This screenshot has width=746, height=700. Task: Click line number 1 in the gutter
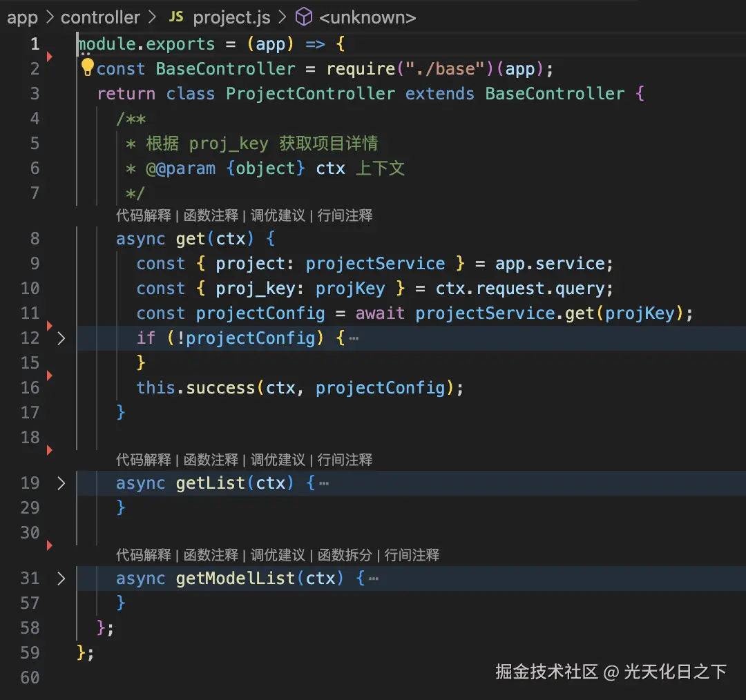(x=35, y=43)
